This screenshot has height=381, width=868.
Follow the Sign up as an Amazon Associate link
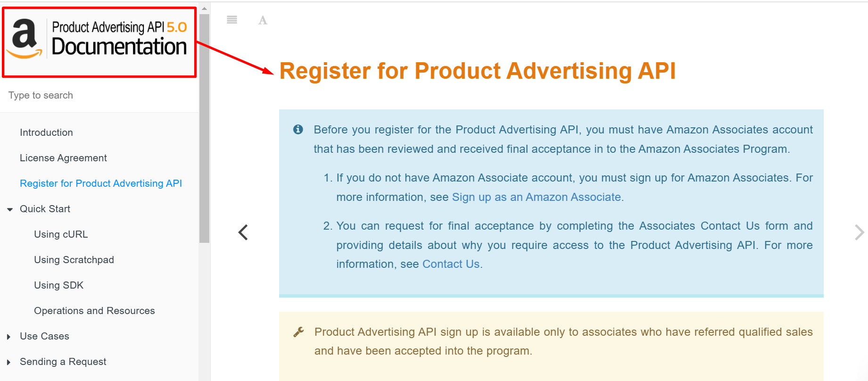(x=537, y=197)
